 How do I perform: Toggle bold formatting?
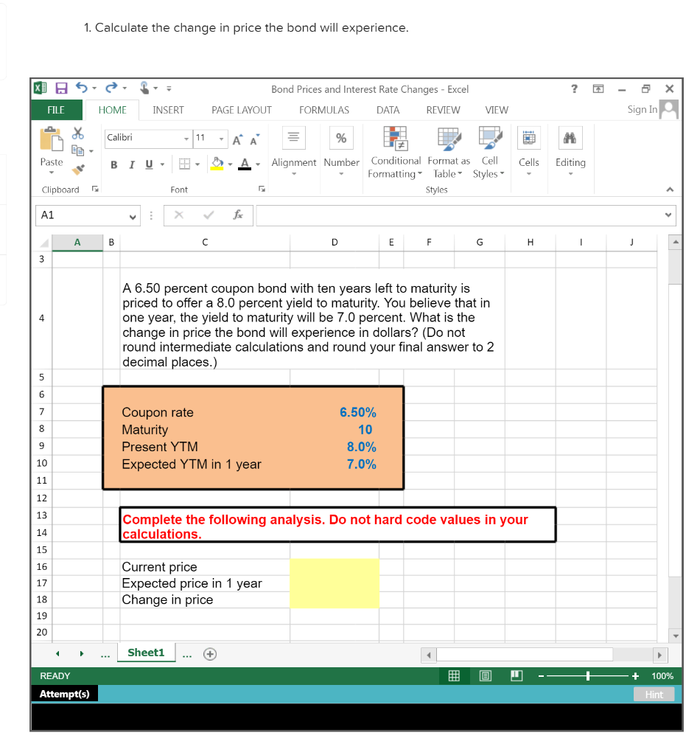pyautogui.click(x=113, y=164)
